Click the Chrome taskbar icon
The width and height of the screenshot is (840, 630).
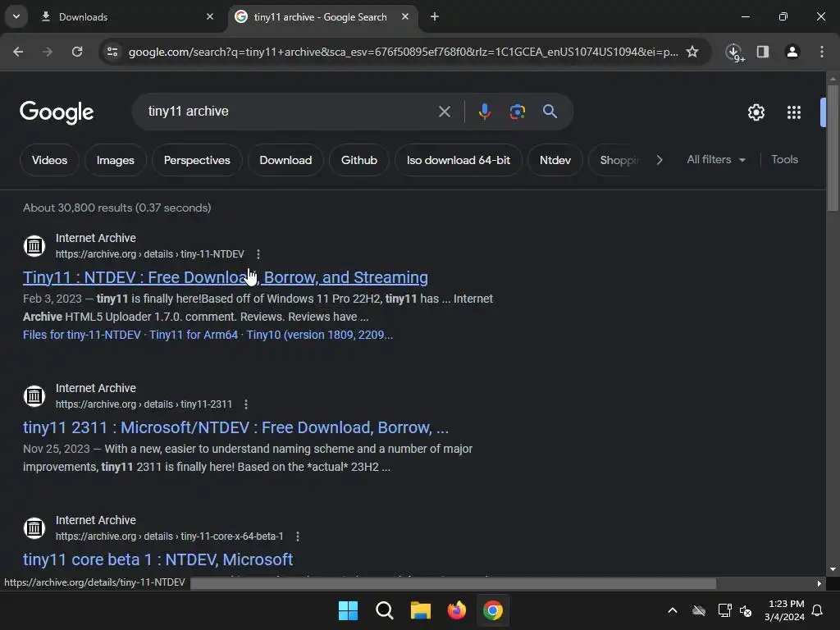(x=493, y=610)
